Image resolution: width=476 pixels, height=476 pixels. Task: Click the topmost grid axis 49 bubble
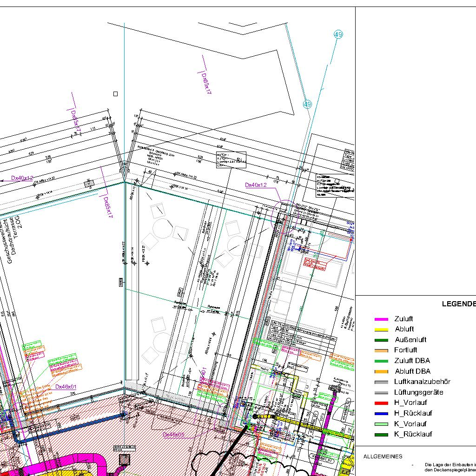click(338, 34)
